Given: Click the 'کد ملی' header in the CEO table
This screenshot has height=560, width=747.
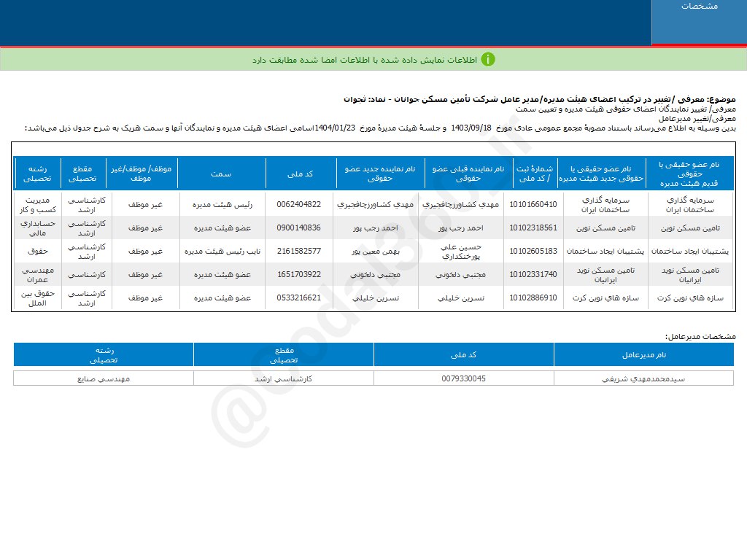Looking at the screenshot, I should pos(463,355).
